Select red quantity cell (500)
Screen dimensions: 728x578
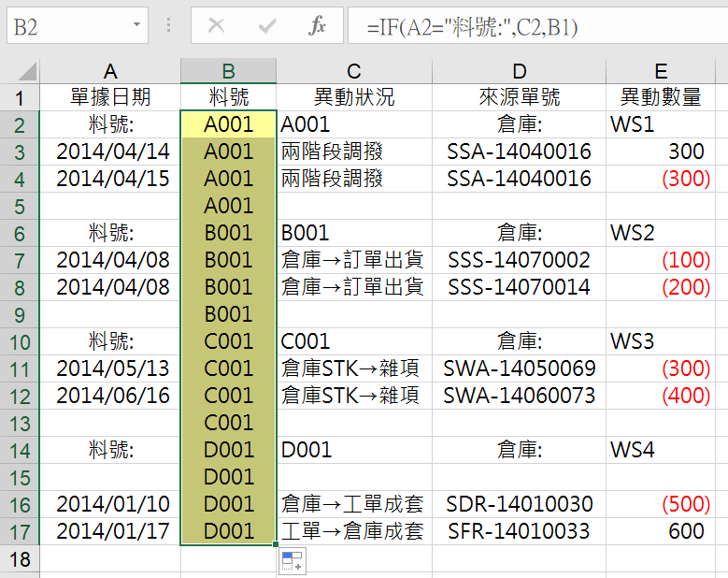[661, 505]
